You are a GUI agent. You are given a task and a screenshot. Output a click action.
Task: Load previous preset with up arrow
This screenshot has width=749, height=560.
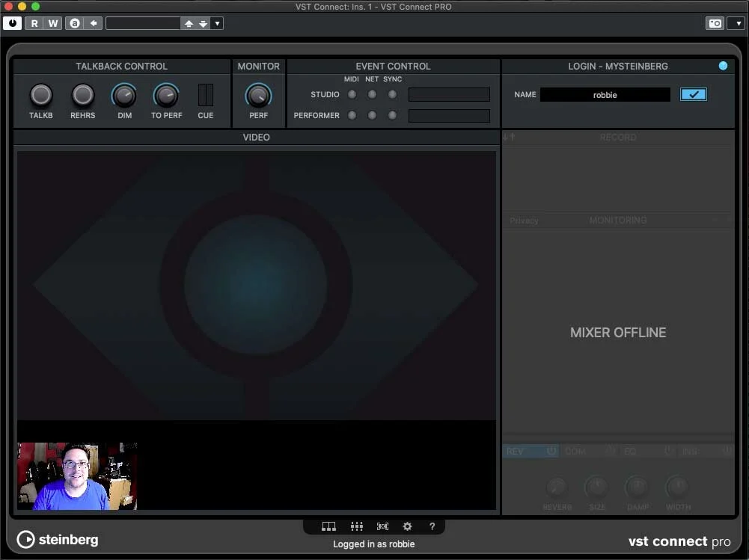click(x=189, y=23)
